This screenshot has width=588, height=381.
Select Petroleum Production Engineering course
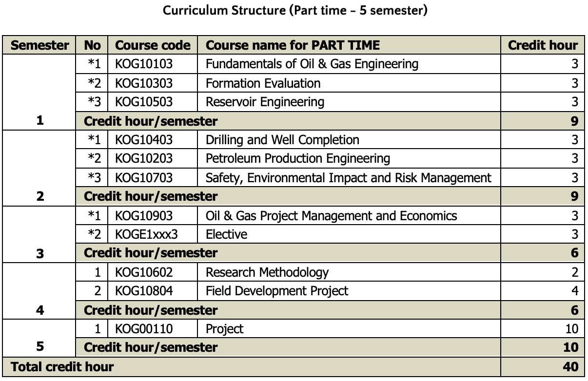[298, 159]
